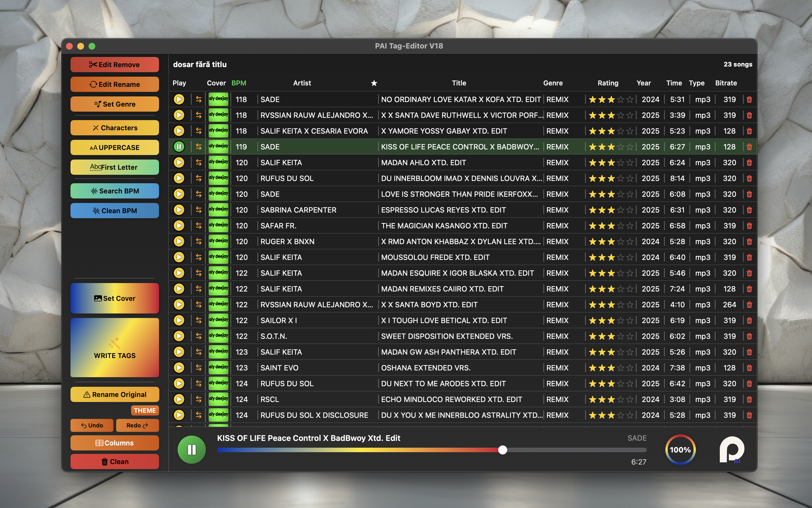
Task: Click the PAI logo icon
Action: 732,450
